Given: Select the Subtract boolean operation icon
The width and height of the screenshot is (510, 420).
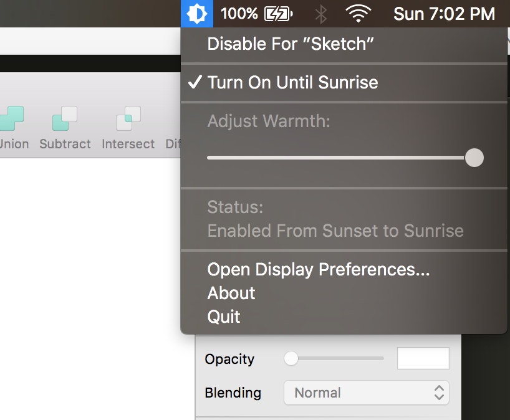Looking at the screenshot, I should click(x=65, y=118).
